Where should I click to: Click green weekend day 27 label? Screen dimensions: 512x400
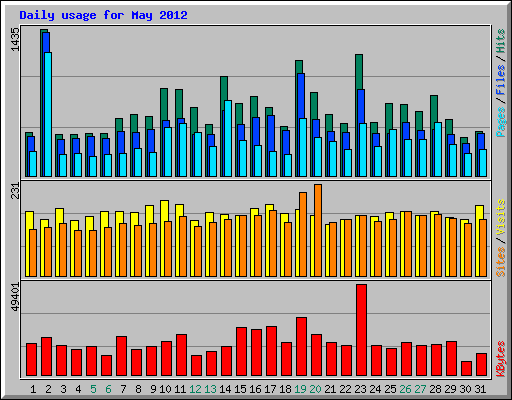[x=420, y=389]
